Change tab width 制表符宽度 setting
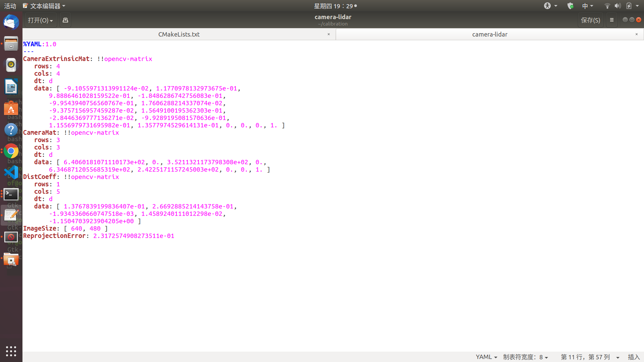The height and width of the screenshot is (362, 644). (x=525, y=357)
